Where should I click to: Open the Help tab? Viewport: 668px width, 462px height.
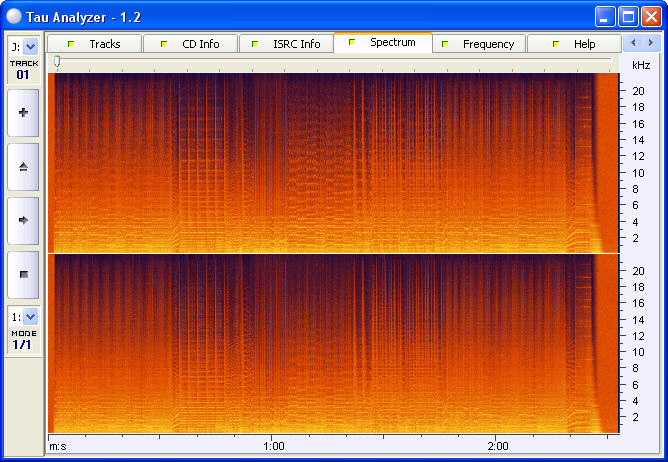[574, 44]
